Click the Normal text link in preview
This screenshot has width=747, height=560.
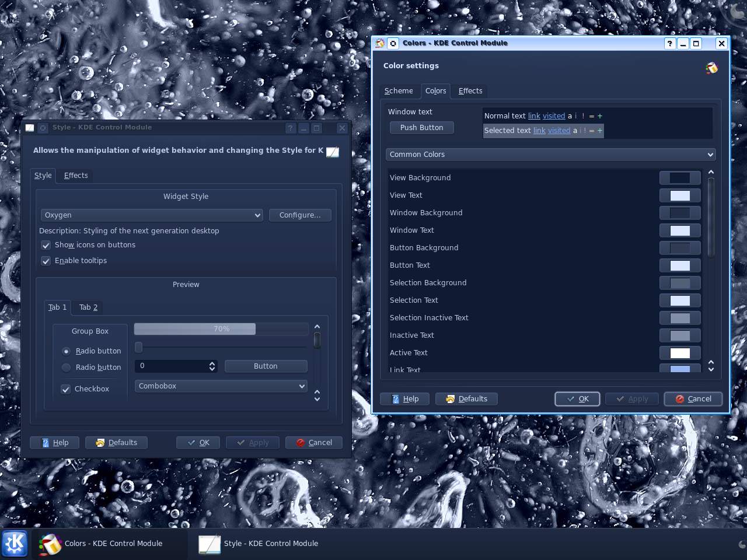534,116
